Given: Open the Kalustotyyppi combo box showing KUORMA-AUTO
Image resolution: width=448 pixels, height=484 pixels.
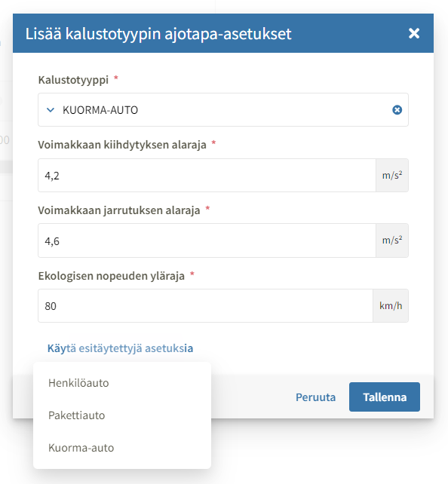Looking at the screenshot, I should tap(223, 110).
